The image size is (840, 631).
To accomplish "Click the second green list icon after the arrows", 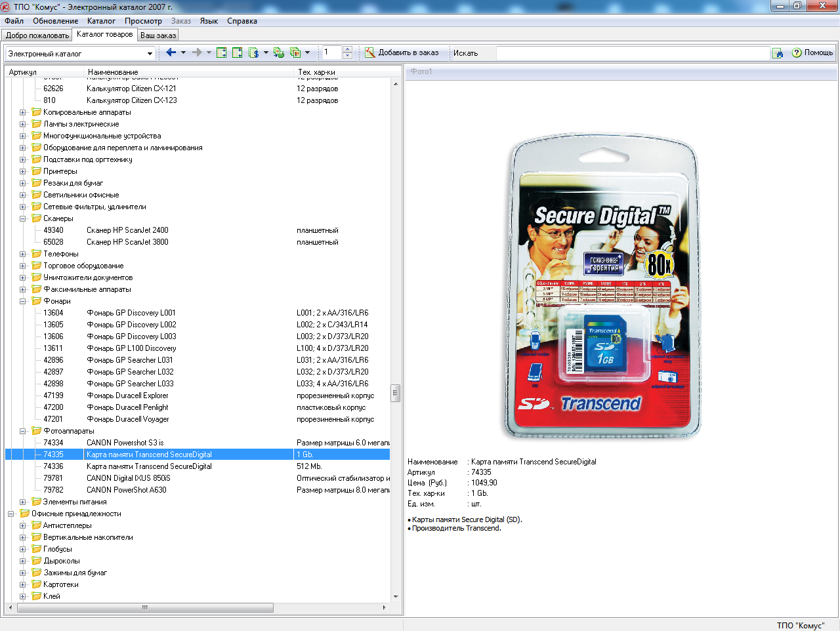I will [238, 52].
